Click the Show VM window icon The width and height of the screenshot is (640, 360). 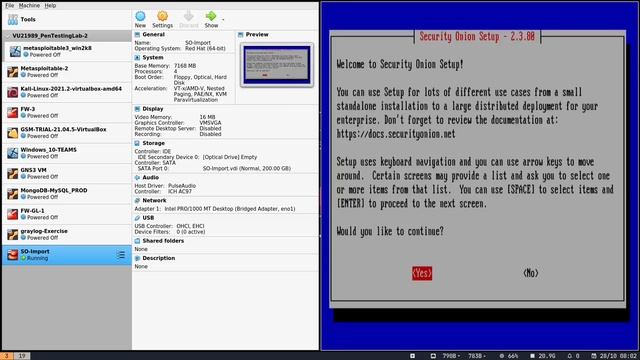pos(211,16)
